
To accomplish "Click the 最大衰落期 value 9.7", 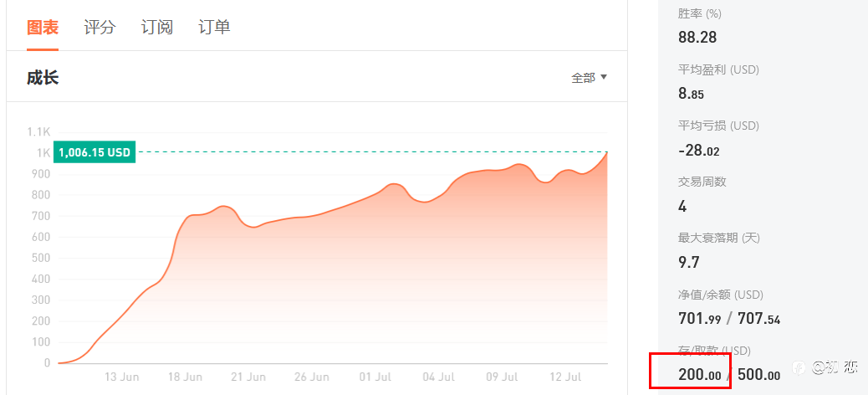I will pyautogui.click(x=689, y=263).
